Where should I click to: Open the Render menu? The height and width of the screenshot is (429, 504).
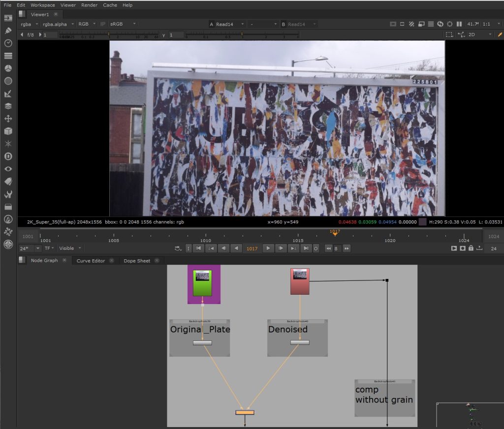tap(90, 5)
